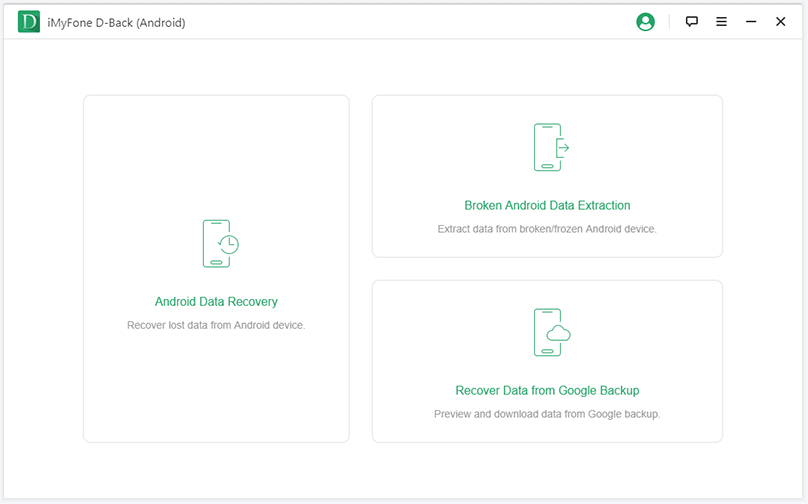Open the feedback chat bubble icon

pos(691,22)
